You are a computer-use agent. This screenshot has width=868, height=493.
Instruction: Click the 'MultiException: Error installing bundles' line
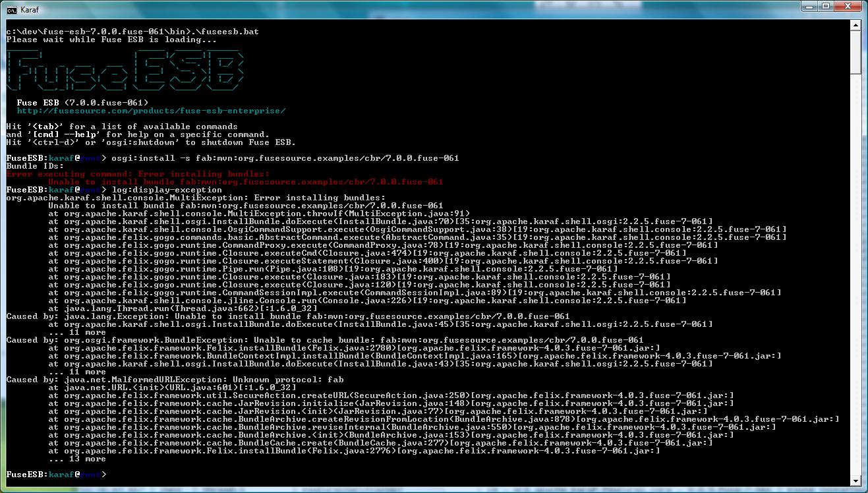pyautogui.click(x=196, y=198)
